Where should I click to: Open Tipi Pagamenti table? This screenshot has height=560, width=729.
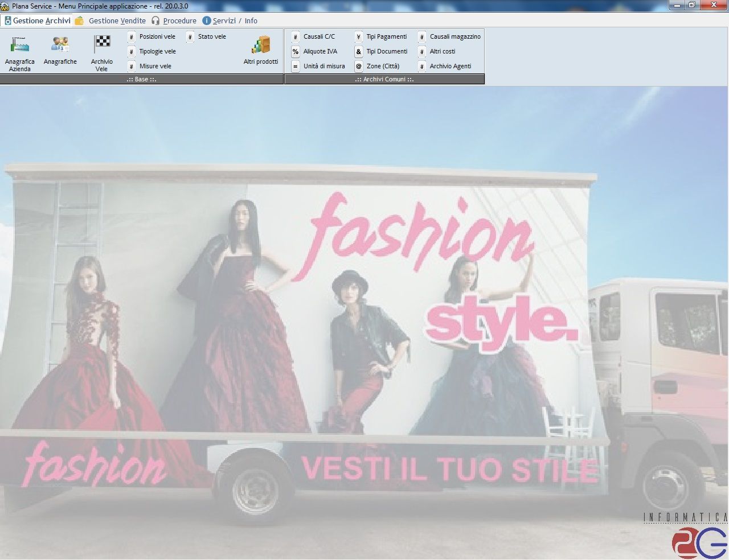387,36
